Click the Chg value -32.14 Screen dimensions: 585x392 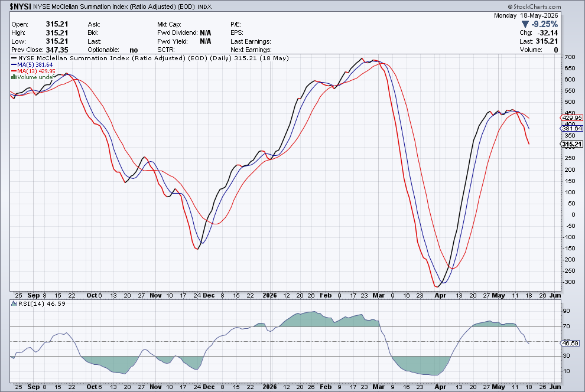point(548,33)
